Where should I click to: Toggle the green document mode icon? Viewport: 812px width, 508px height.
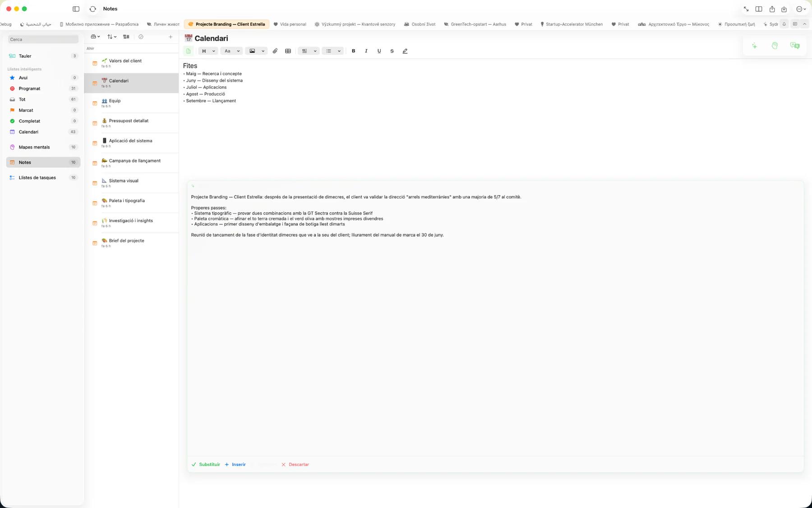click(189, 51)
